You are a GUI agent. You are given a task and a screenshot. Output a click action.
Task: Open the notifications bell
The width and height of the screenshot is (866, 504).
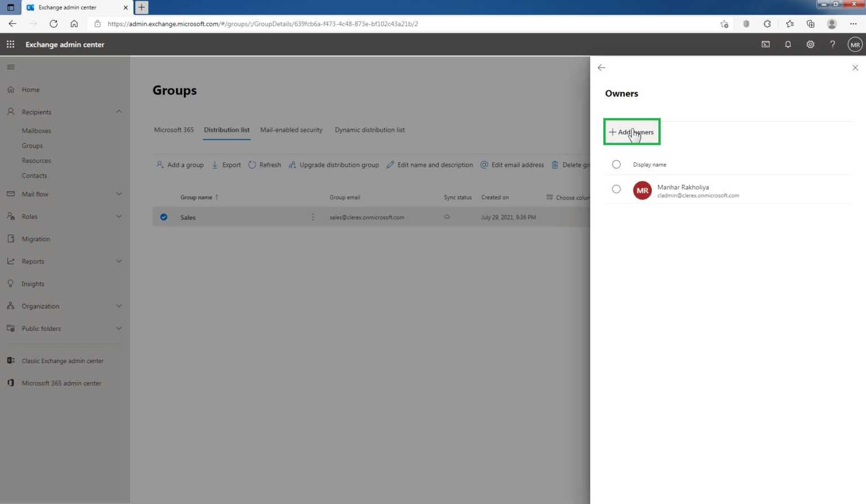788,44
